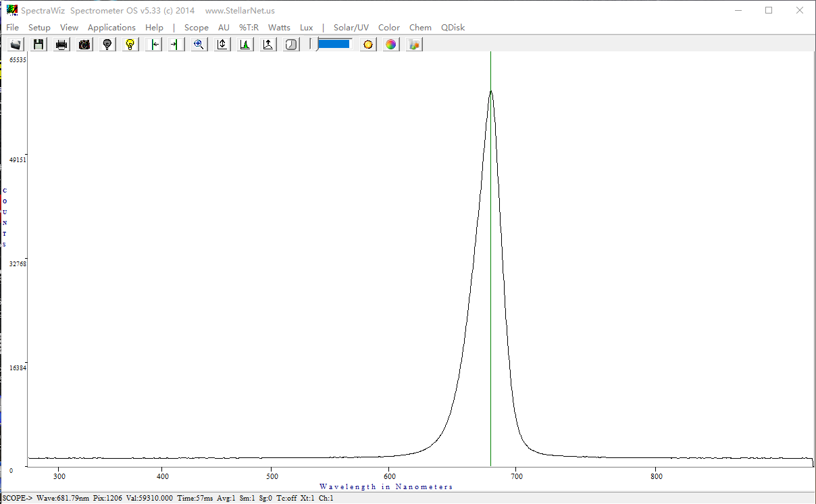Click the Val:59310.000 status value
Image resolution: width=816 pixels, height=504 pixels.
[150, 499]
